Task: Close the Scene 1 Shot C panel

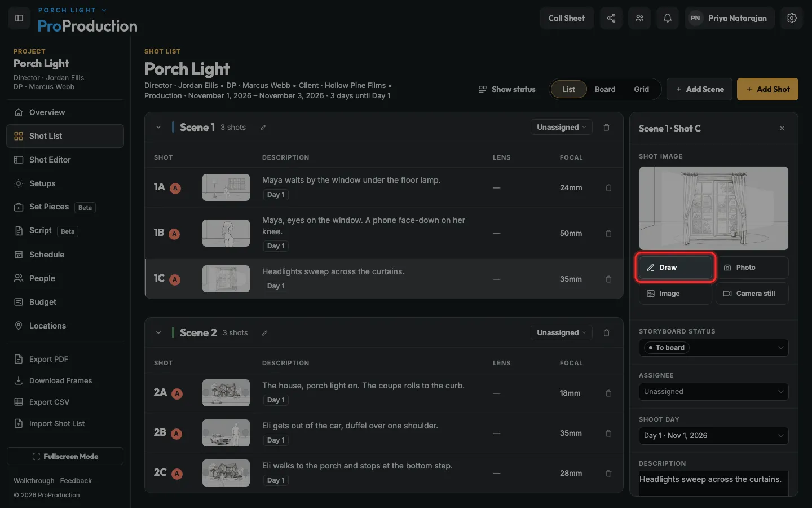Action: coord(782,128)
